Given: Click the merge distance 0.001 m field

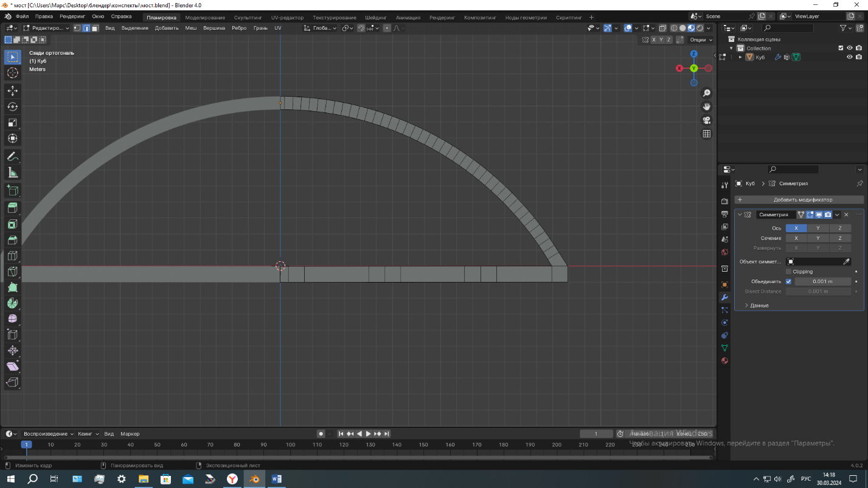Looking at the screenshot, I should 822,281.
